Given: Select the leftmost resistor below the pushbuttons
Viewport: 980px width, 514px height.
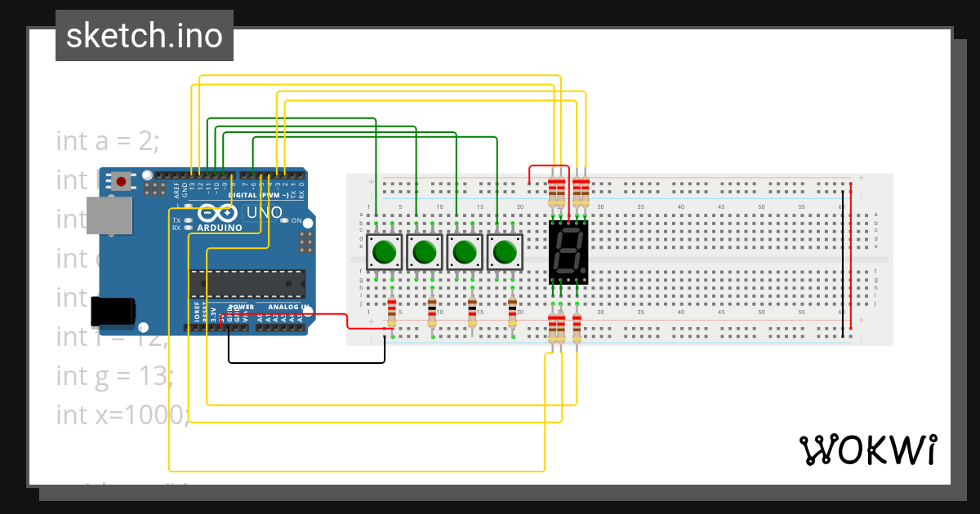Looking at the screenshot, I should [x=391, y=310].
